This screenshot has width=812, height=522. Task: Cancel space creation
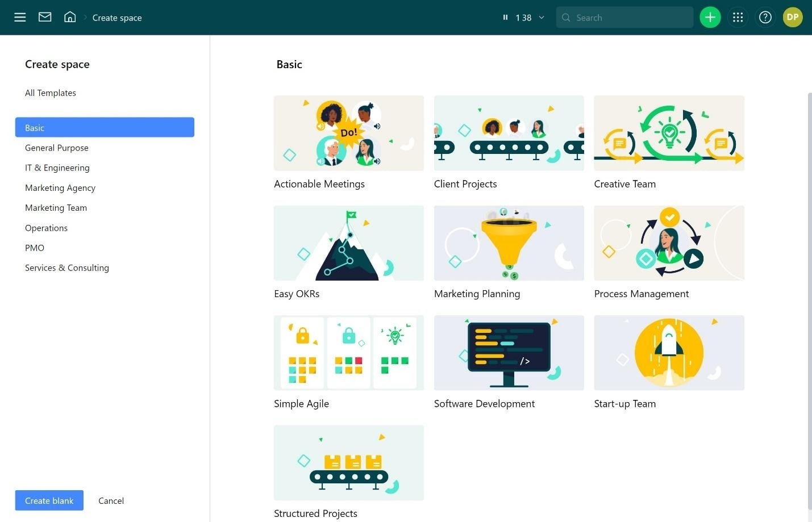pyautogui.click(x=111, y=500)
